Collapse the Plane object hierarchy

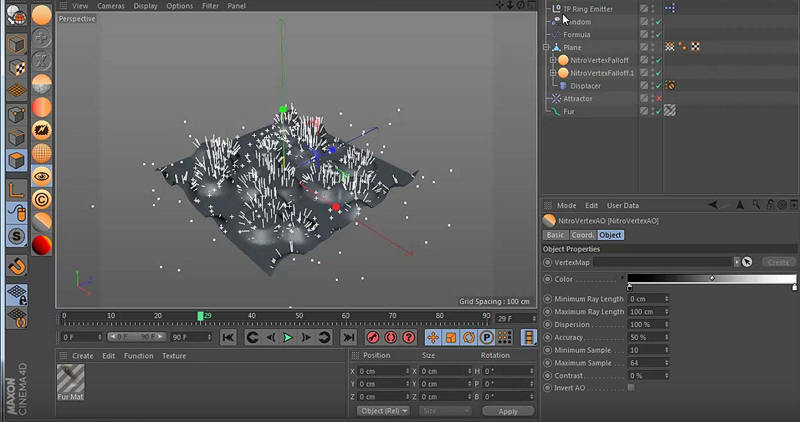tap(547, 47)
